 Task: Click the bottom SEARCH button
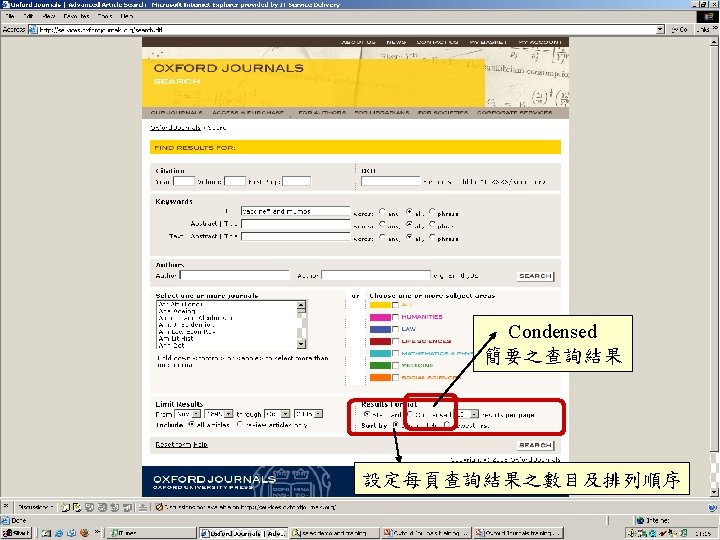pos(535,445)
